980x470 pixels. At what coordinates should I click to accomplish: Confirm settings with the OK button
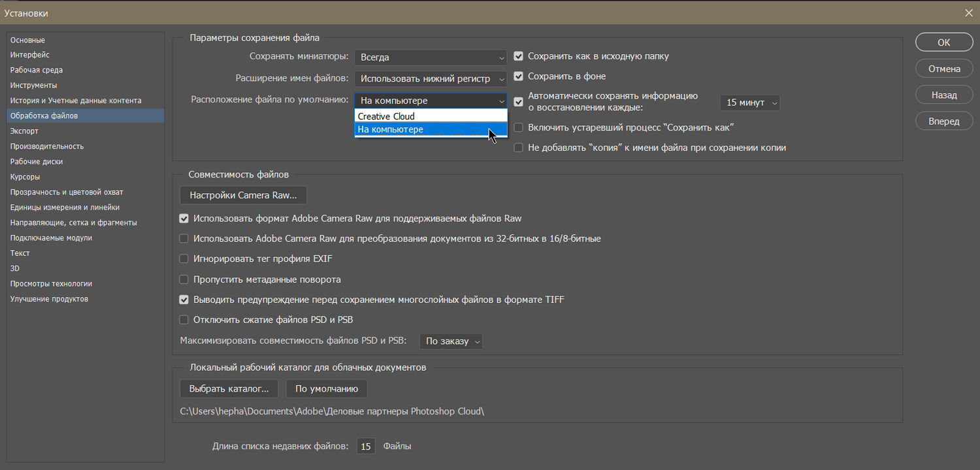point(944,42)
